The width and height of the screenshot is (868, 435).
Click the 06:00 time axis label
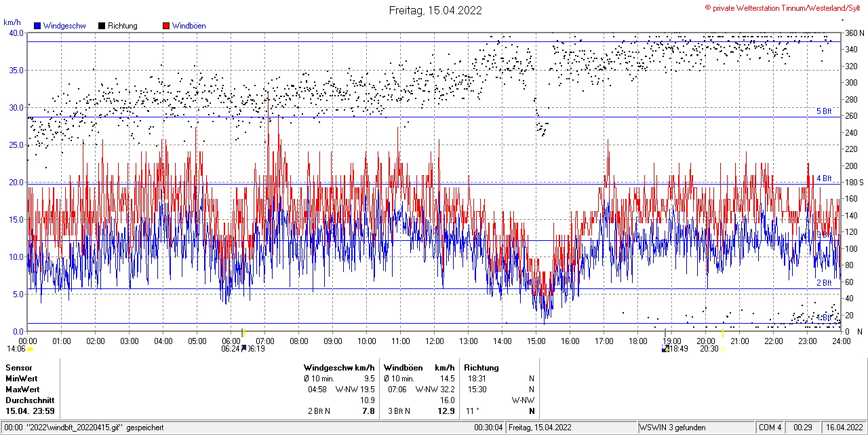[x=231, y=341]
